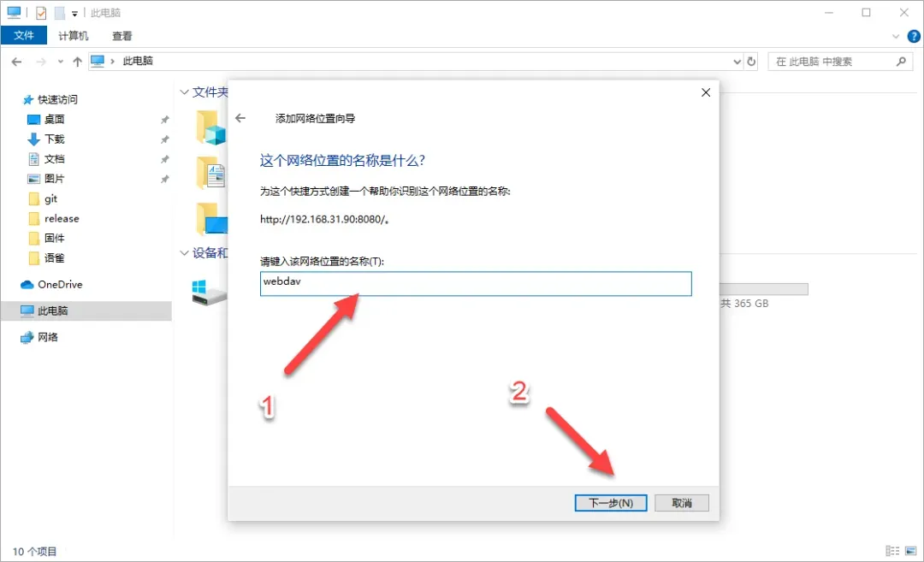
Task: Open address bar history dropdown
Action: click(x=737, y=62)
